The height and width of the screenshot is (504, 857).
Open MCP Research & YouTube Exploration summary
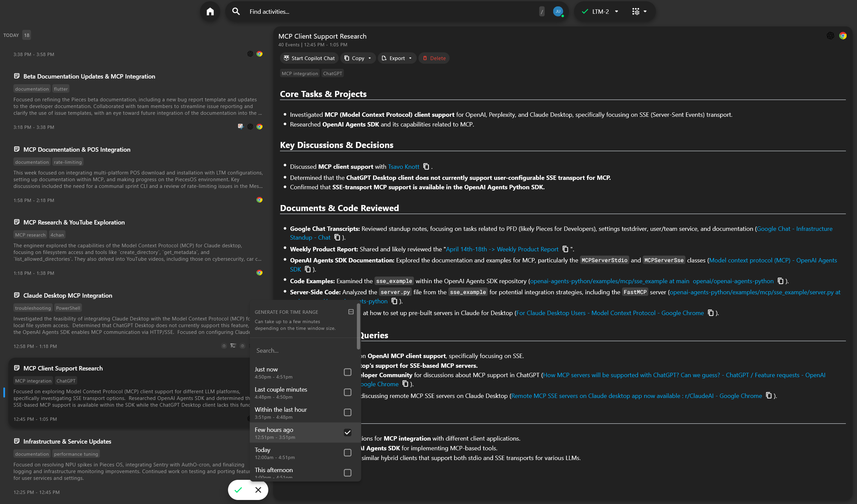pos(74,222)
